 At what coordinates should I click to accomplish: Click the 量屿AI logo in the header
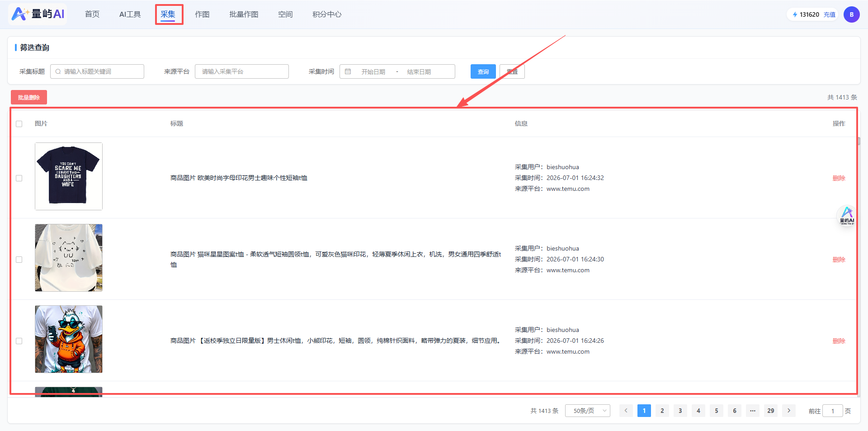(x=38, y=14)
